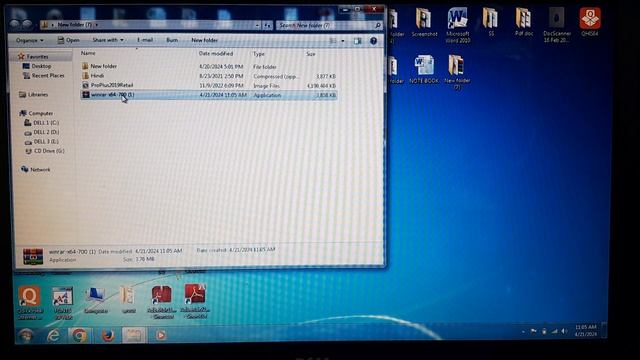640x360 pixels.
Task: Open New folder (7) desktop icon
Action: pos(457,72)
